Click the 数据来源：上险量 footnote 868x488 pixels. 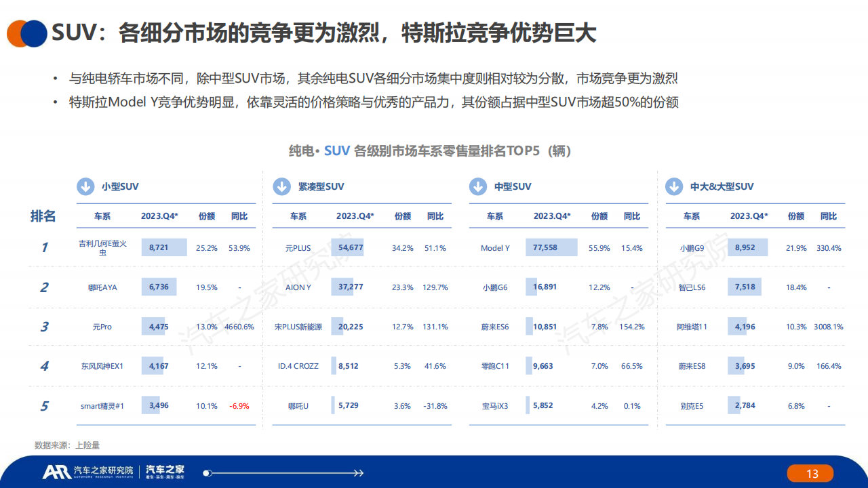(67, 445)
